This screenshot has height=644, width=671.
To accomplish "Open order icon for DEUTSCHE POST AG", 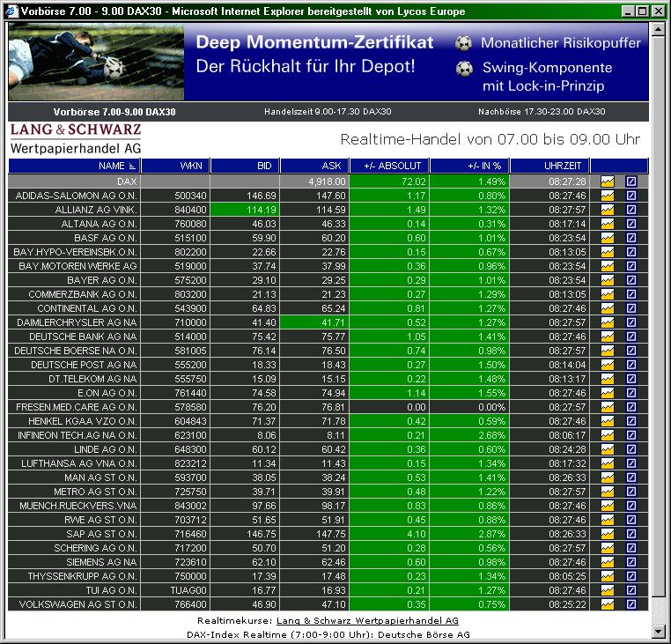I will click(x=631, y=365).
